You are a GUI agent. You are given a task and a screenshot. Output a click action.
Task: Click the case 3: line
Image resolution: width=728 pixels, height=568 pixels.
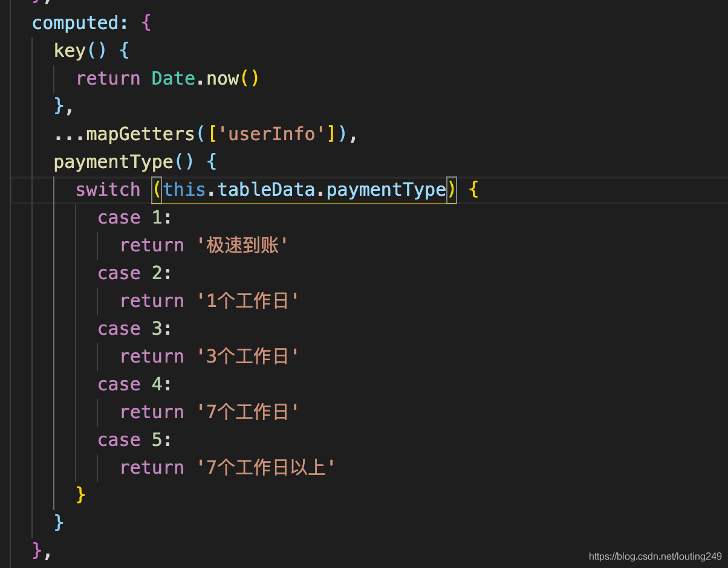pos(135,329)
